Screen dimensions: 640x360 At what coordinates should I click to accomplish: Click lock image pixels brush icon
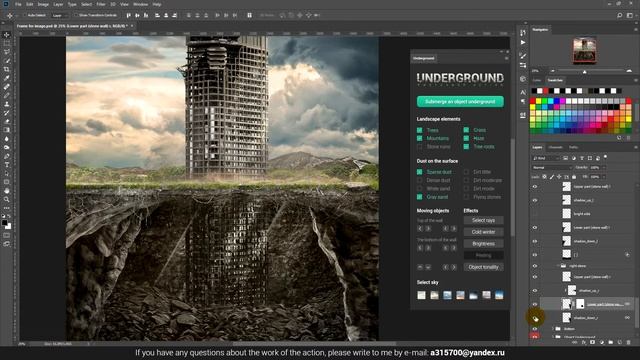tap(552, 177)
